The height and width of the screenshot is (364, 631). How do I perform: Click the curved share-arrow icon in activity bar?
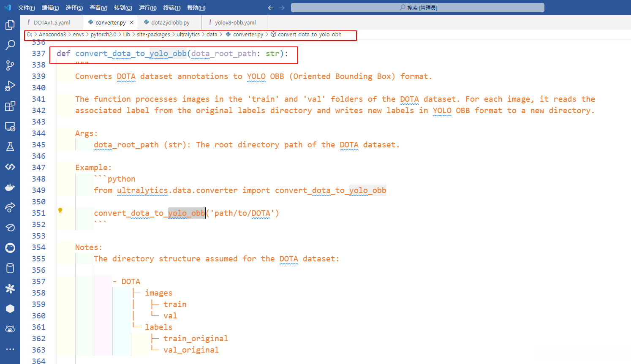tap(10, 207)
